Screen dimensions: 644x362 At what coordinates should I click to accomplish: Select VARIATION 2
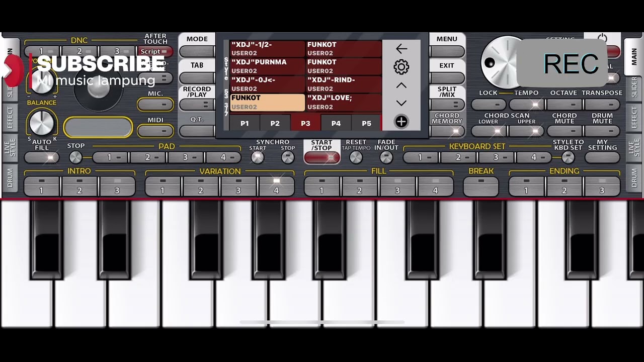200,186
